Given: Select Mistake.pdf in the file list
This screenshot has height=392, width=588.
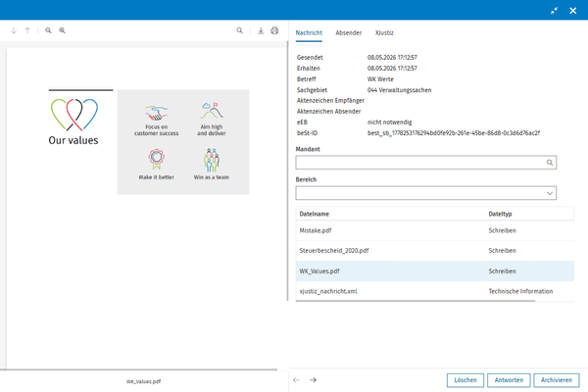Looking at the screenshot, I should [434, 230].
